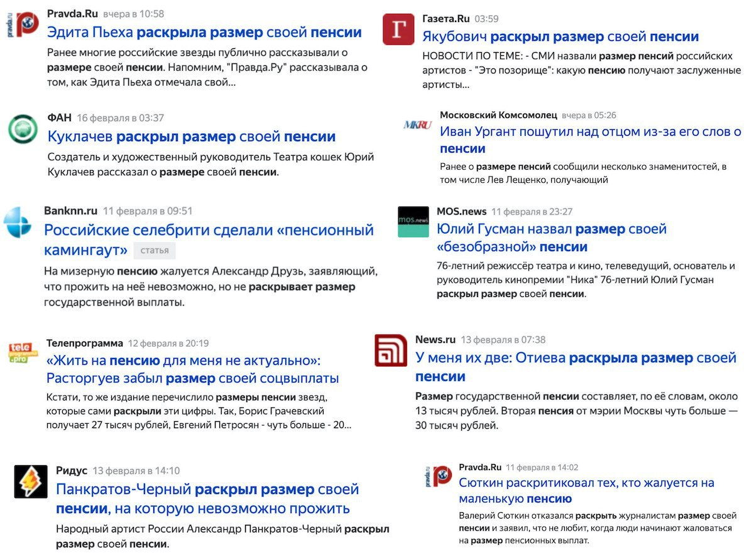
Task: Click the timestamp «11 февраля в 23:27»
Action: (532, 212)
